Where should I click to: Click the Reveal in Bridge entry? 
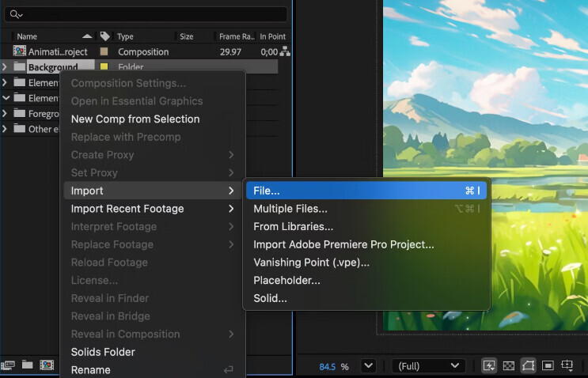point(110,316)
